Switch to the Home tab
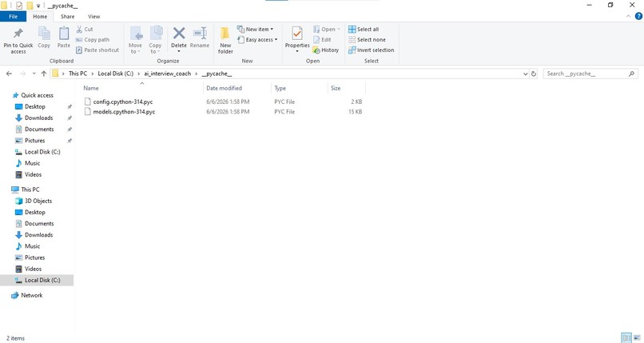Viewport: 644px width, 343px height. [40, 17]
